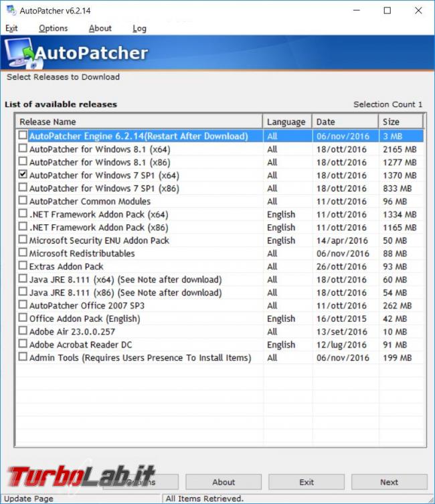Open the Options menu

click(54, 28)
